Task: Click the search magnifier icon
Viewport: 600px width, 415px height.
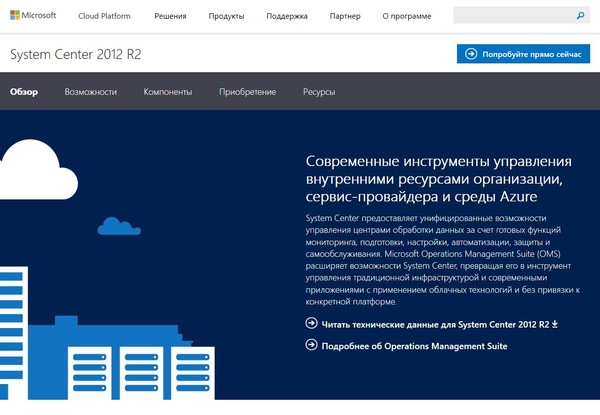Action: click(x=580, y=16)
